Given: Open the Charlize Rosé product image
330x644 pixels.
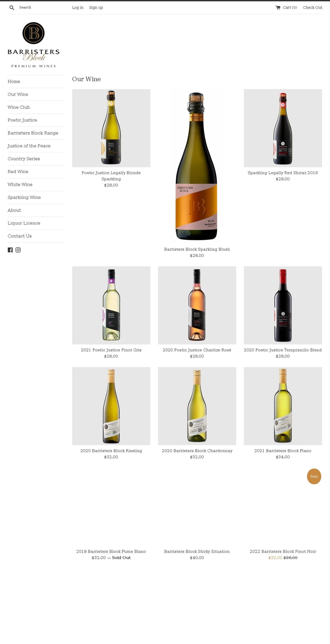Looking at the screenshot, I should (197, 305).
